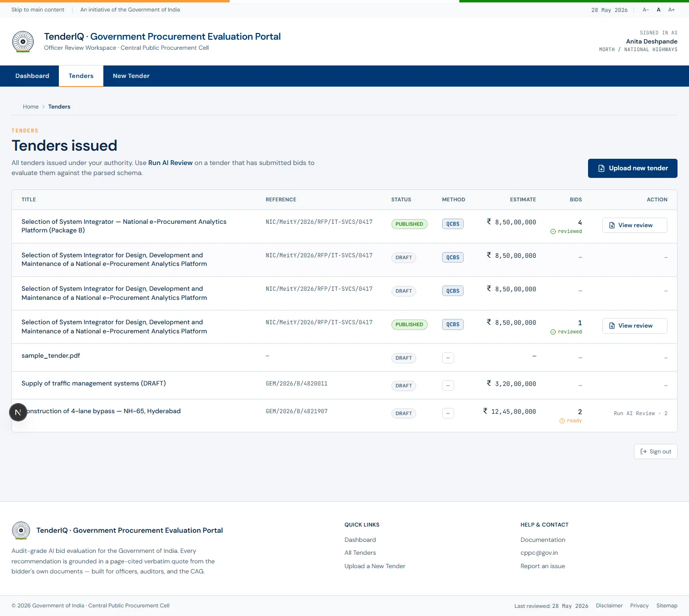Decrease text size with A- control

click(x=646, y=10)
